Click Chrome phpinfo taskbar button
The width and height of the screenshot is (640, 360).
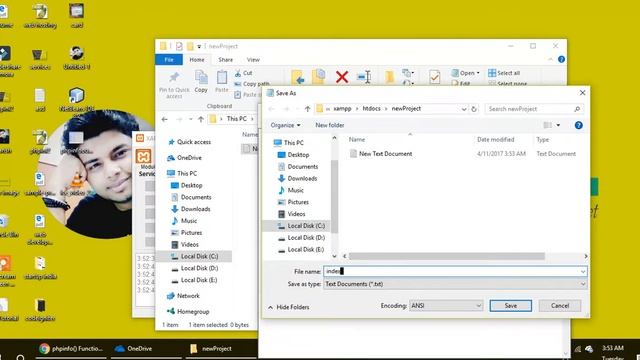tap(71, 349)
